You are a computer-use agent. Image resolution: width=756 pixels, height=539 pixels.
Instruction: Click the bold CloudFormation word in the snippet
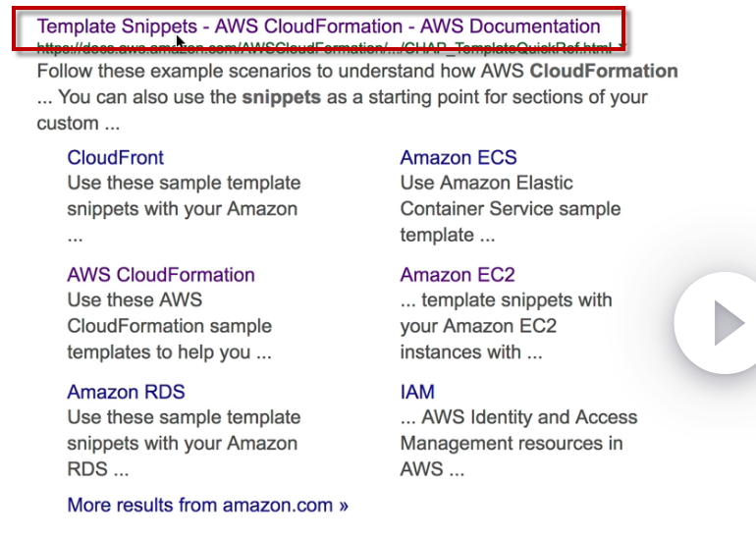(603, 72)
